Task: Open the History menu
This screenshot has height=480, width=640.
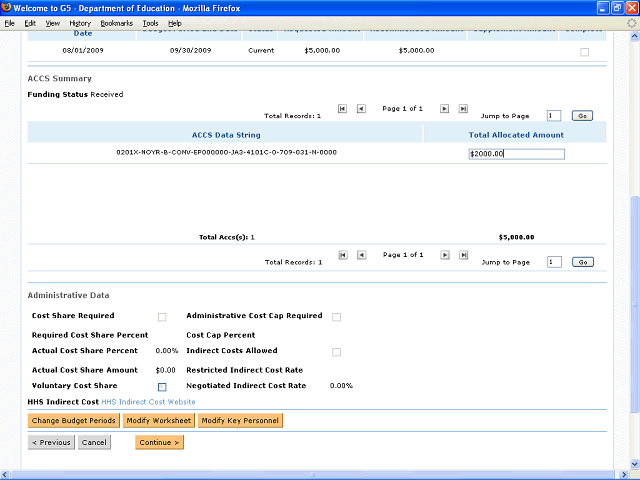Action: pyautogui.click(x=80, y=22)
